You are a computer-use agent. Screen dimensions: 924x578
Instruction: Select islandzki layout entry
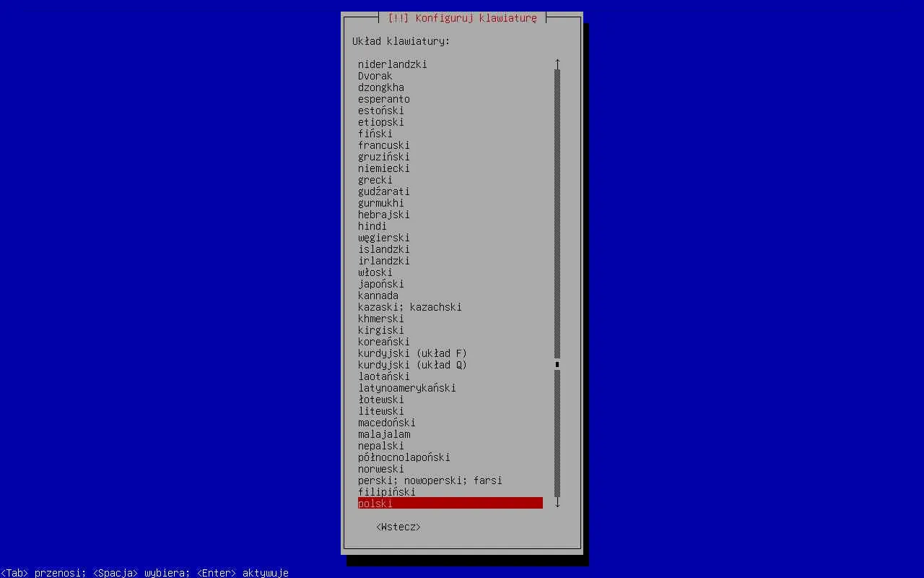tap(450, 249)
